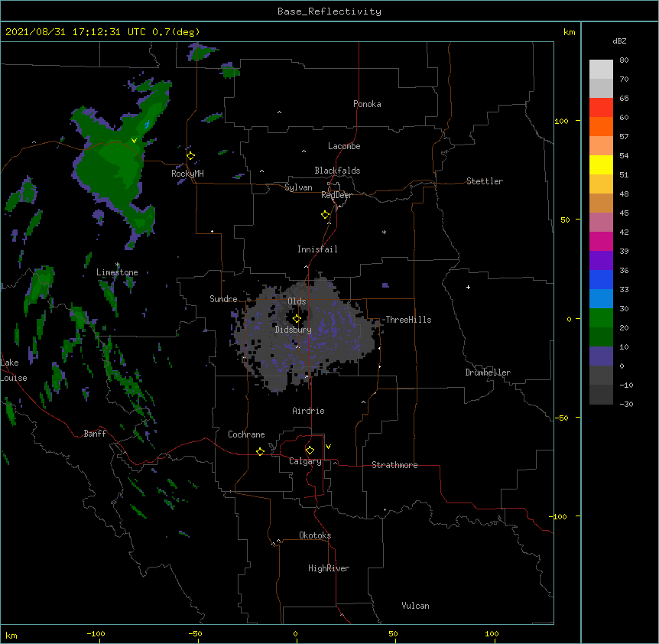The width and height of the screenshot is (659, 644).
Task: Click the Base_Reflectivity title text
Action: coord(329,11)
